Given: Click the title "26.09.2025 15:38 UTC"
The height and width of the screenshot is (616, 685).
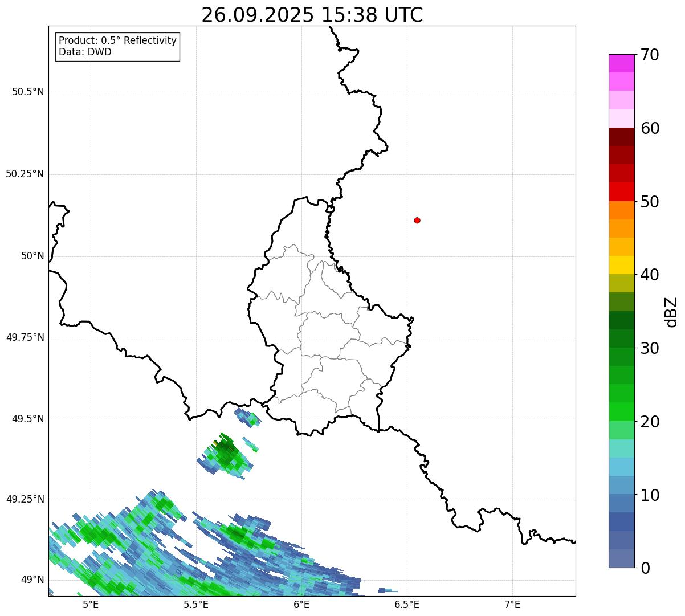Looking at the screenshot, I should (312, 15).
